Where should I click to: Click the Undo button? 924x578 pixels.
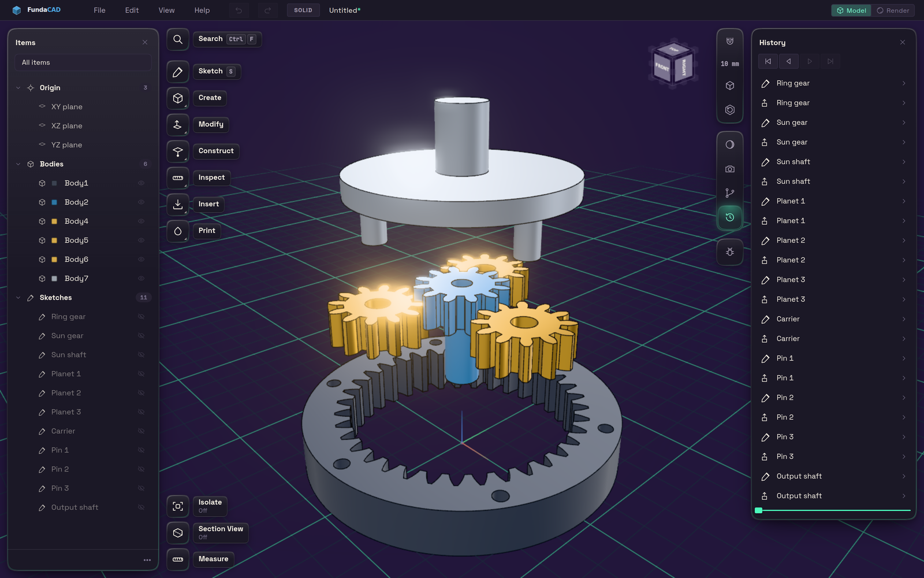click(x=239, y=10)
